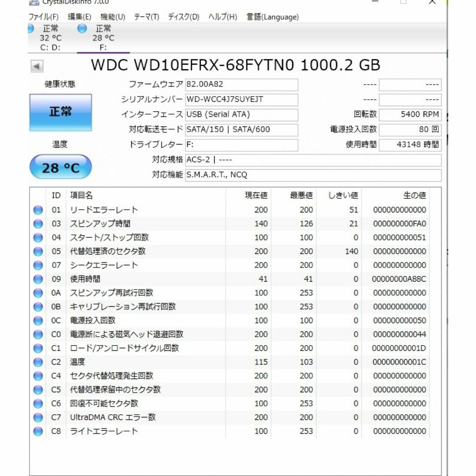Click the status icon for ID C7 UltraDMA CRC
476x476 pixels.
click(x=38, y=417)
